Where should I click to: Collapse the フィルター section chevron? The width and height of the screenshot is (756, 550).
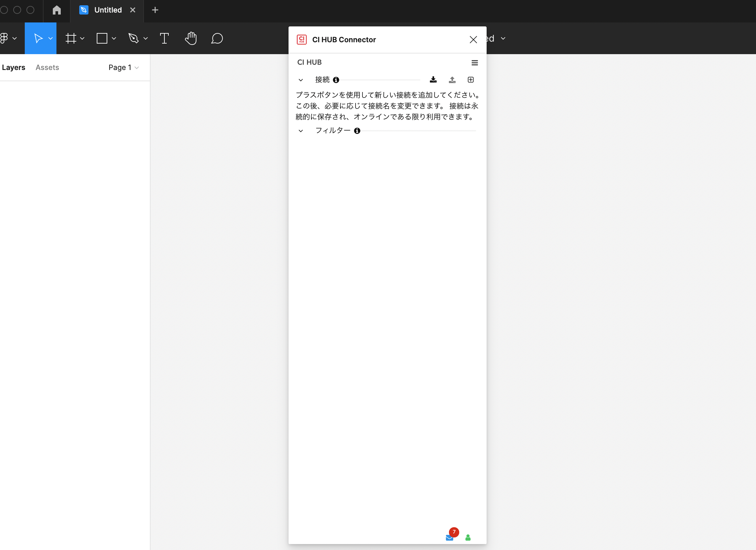point(300,130)
